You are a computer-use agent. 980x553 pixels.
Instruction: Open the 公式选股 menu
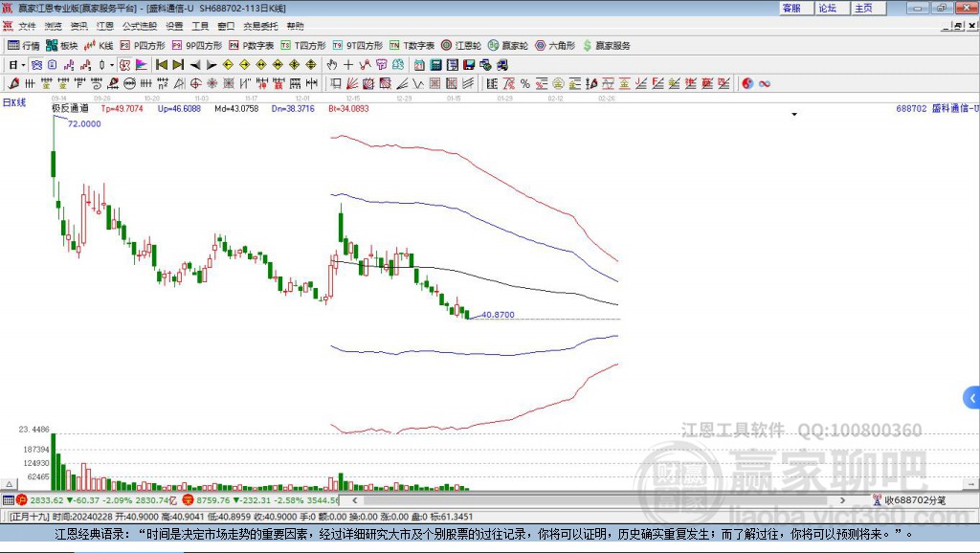click(x=140, y=26)
